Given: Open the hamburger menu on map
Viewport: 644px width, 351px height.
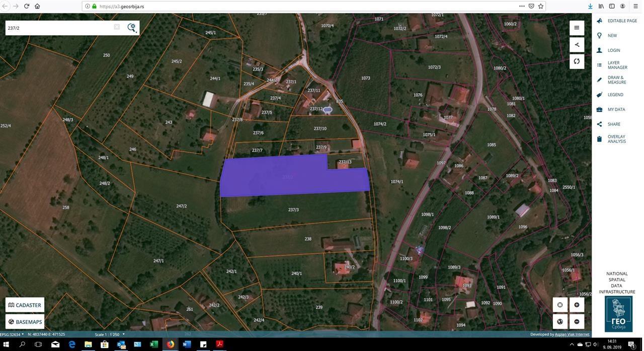Looking at the screenshot, I should click(x=577, y=28).
